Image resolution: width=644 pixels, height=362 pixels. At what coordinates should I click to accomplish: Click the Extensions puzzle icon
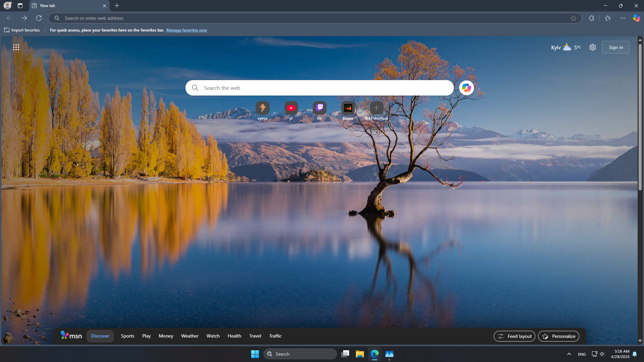click(591, 18)
